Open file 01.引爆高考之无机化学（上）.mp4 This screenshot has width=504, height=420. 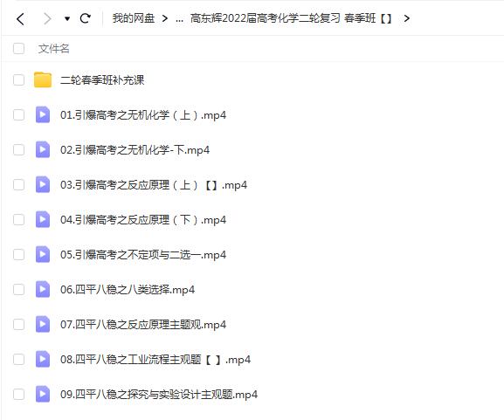tap(143, 115)
